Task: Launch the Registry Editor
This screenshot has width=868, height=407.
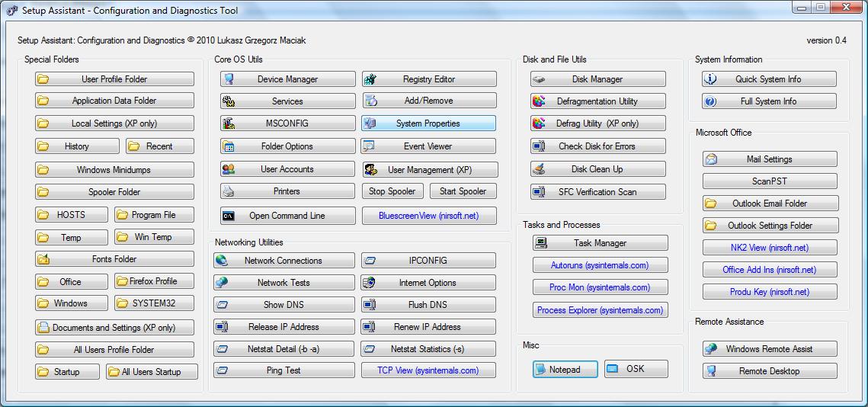Action: click(428, 79)
